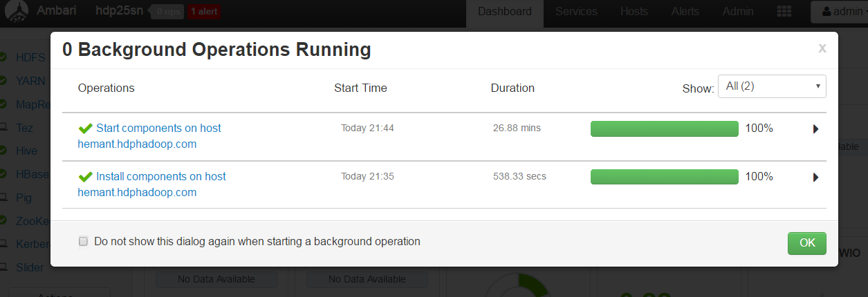Image resolution: width=868 pixels, height=297 pixels.
Task: Click the green check next to Start components
Action: pos(86,128)
